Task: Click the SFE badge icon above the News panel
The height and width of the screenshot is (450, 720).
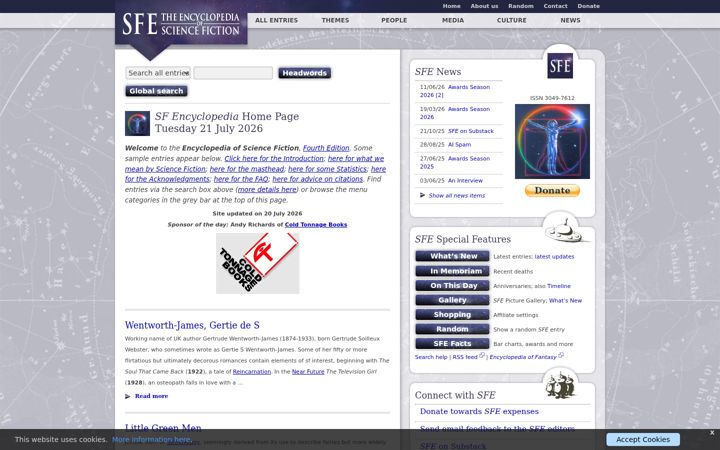Action: click(x=560, y=66)
